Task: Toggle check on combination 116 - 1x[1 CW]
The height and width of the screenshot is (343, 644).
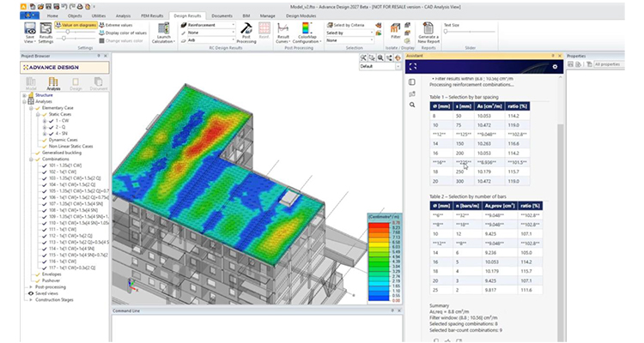Action: (45, 262)
